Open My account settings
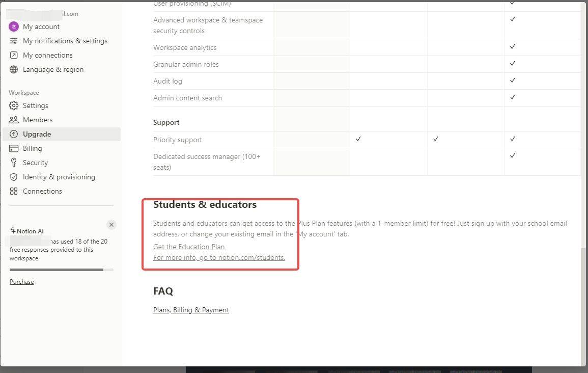 [x=41, y=26]
